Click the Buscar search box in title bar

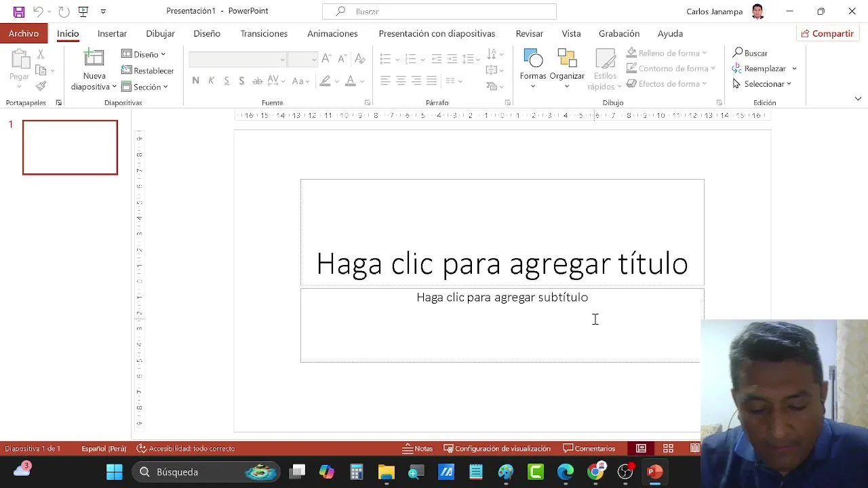[x=439, y=12]
